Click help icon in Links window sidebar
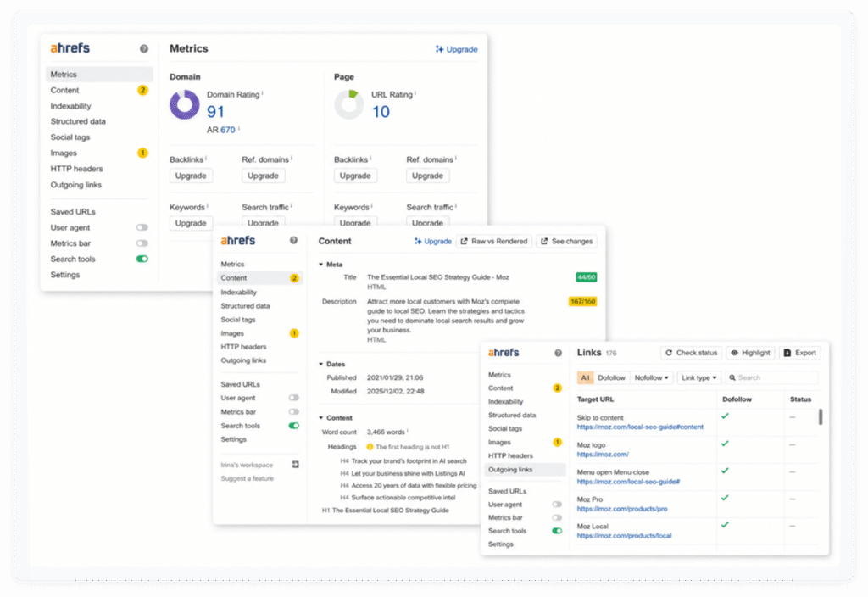Image resolution: width=868 pixels, height=597 pixels. (x=558, y=353)
